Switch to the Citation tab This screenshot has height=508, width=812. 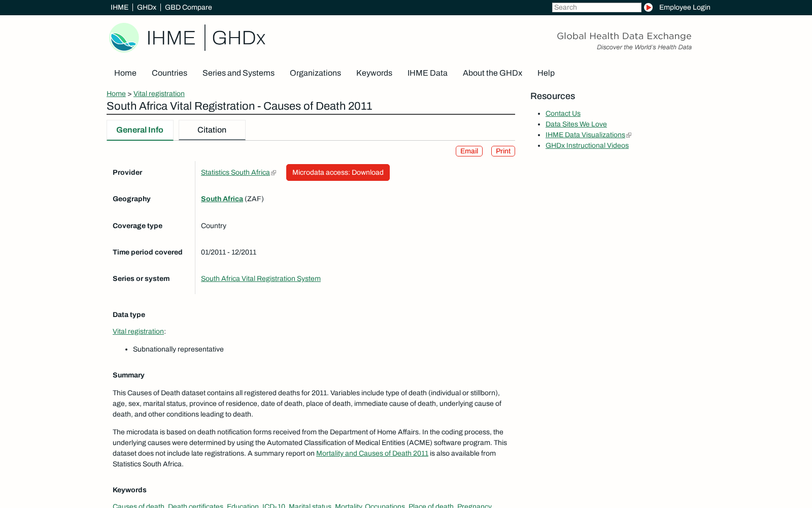click(x=212, y=130)
